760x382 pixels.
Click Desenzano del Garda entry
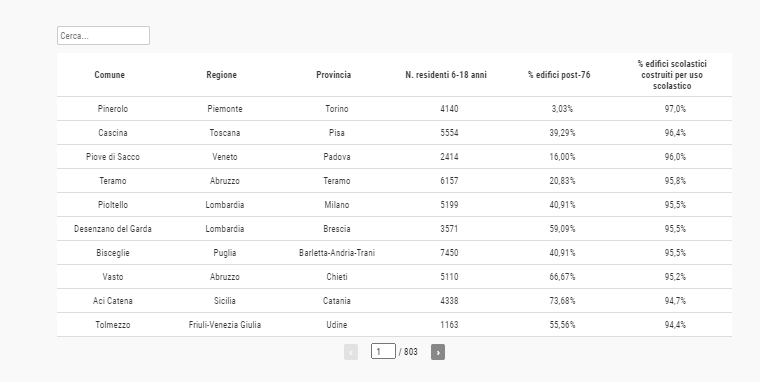click(x=112, y=229)
